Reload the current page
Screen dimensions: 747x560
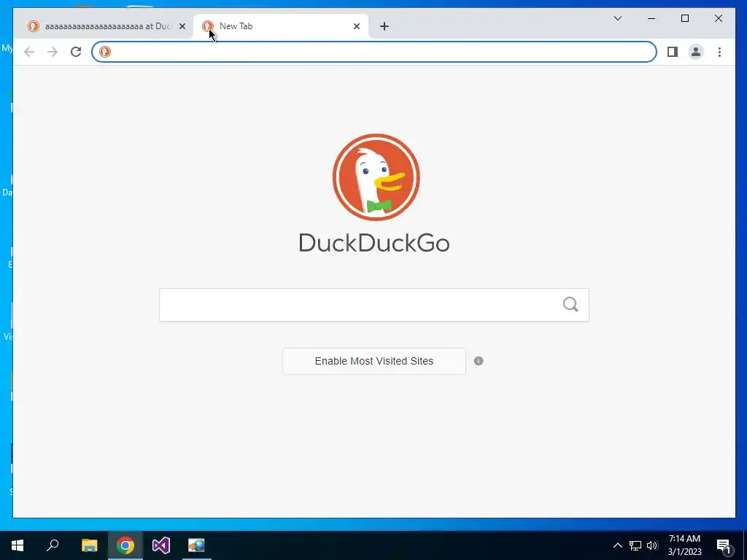pyautogui.click(x=76, y=52)
